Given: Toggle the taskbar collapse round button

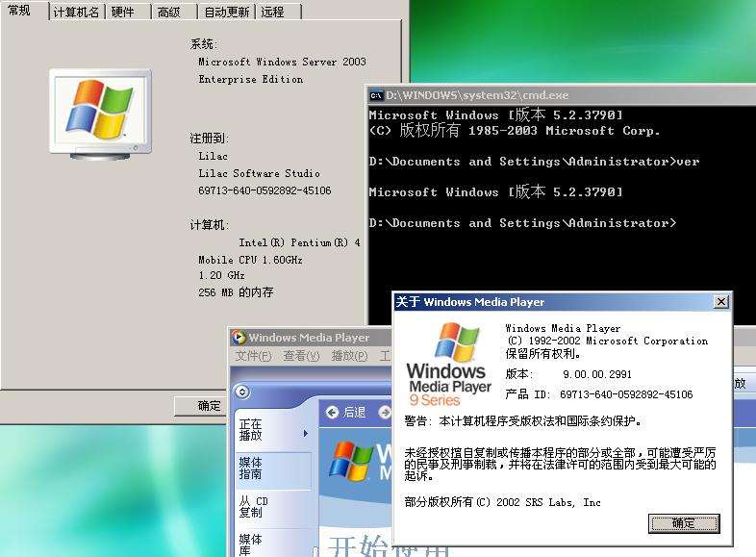Looking at the screenshot, I should (x=242, y=392).
